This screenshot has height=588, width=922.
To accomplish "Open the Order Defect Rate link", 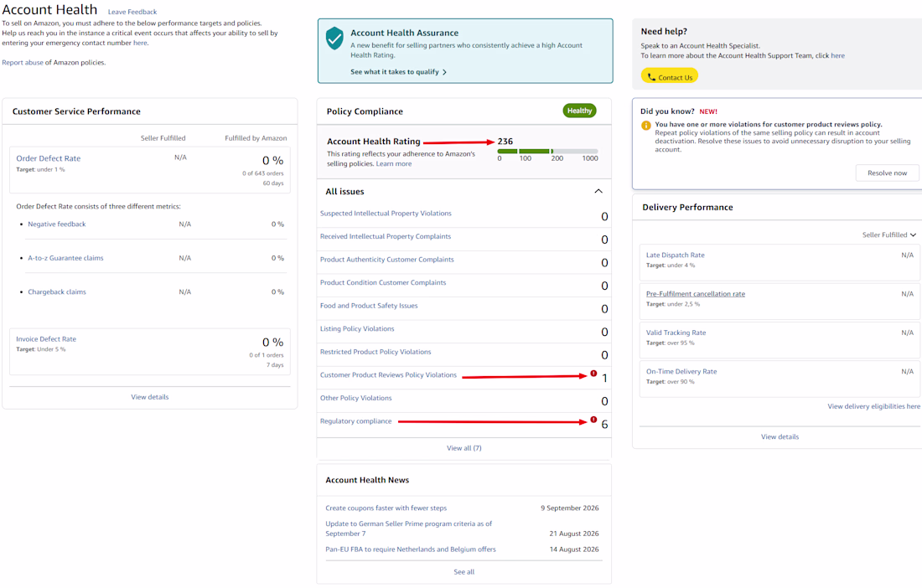I will pyautogui.click(x=49, y=158).
